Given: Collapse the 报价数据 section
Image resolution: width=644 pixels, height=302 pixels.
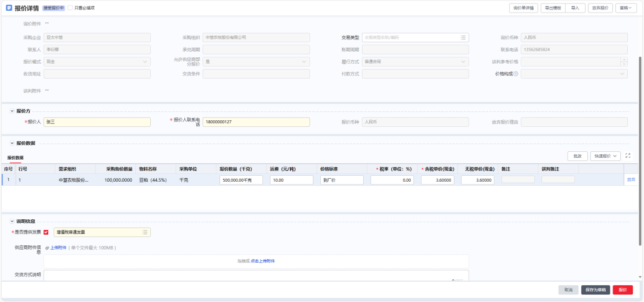Looking at the screenshot, I should click(x=12, y=143).
